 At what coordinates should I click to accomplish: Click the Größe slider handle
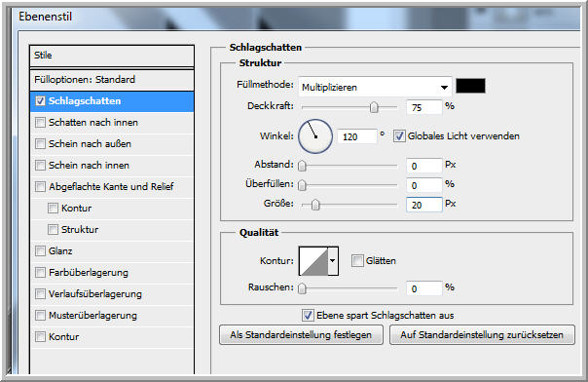point(315,205)
